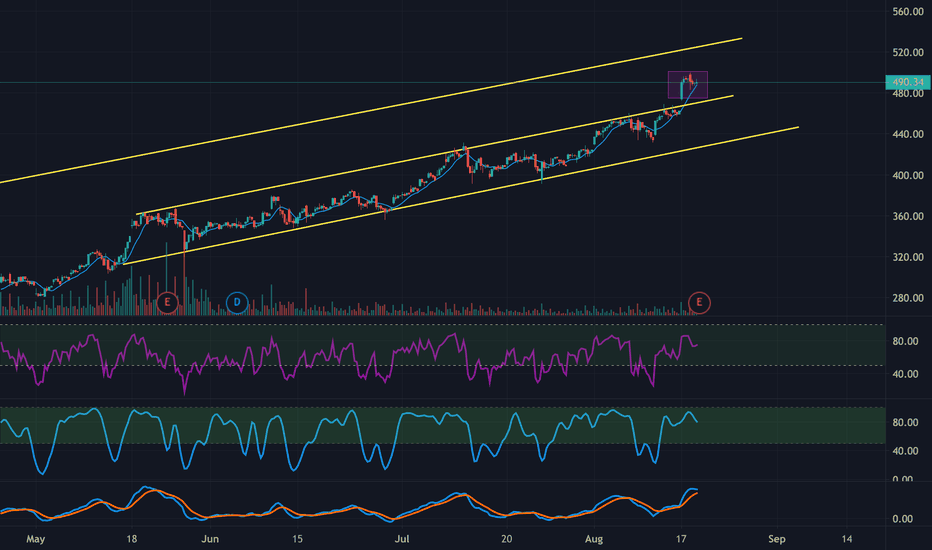Click the 490.34 current price label
The width and height of the screenshot is (932, 550).
point(907,82)
